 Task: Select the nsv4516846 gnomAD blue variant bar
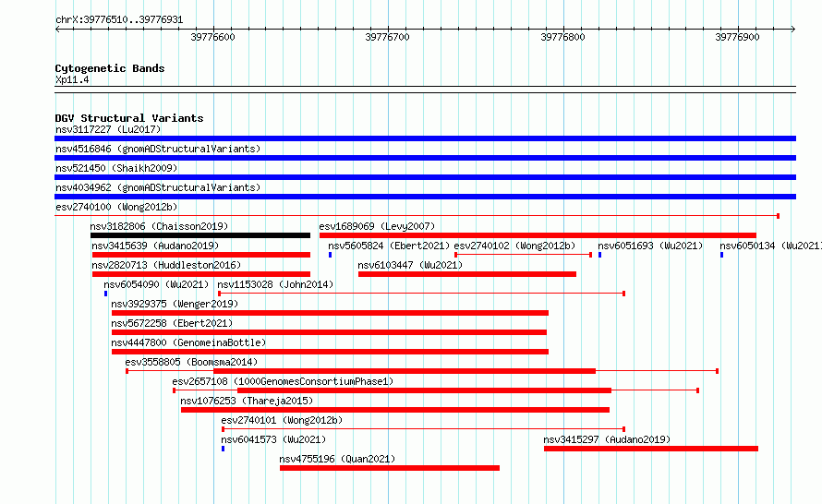point(425,158)
